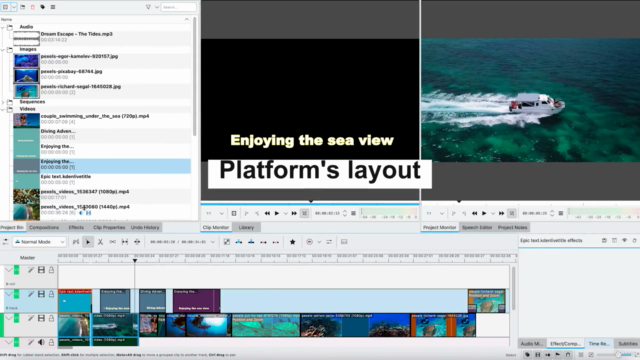Click the Project Bin search field
The height and width of the screenshot is (360, 640).
tap(178, 7)
